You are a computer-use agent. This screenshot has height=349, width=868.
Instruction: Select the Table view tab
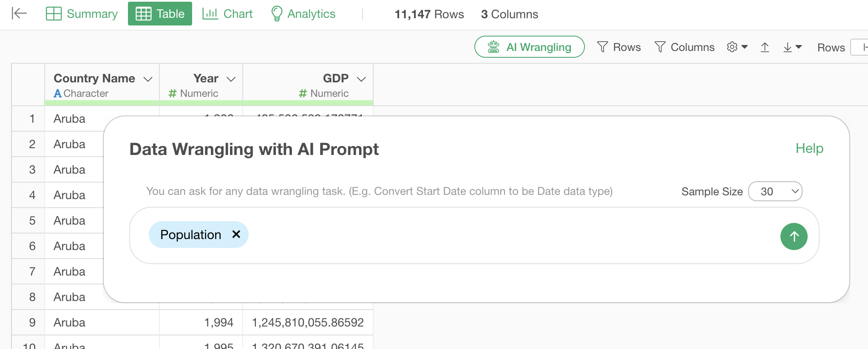pos(160,14)
